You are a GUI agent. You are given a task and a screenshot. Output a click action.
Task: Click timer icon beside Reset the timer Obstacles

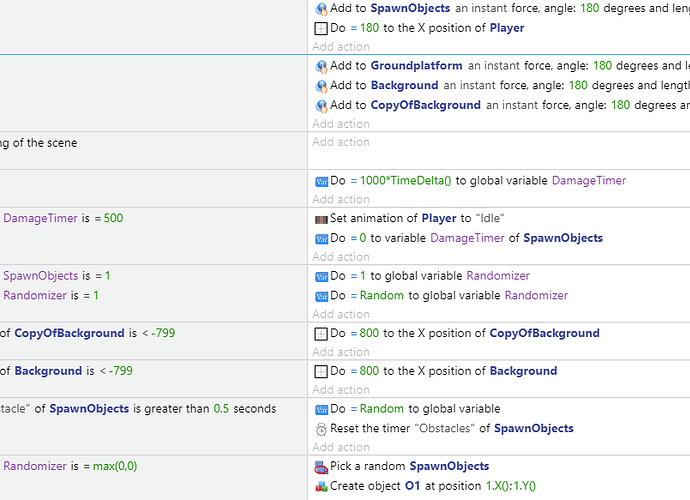(321, 429)
